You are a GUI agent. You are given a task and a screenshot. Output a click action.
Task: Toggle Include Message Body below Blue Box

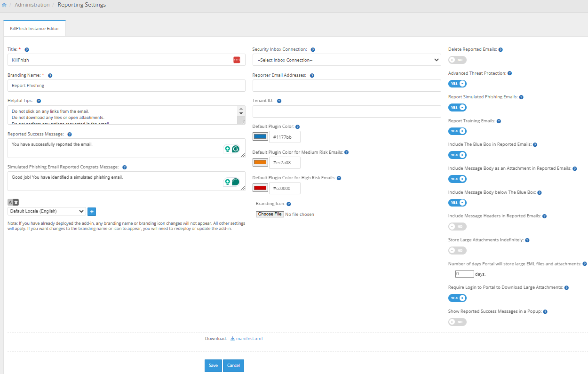(x=457, y=203)
